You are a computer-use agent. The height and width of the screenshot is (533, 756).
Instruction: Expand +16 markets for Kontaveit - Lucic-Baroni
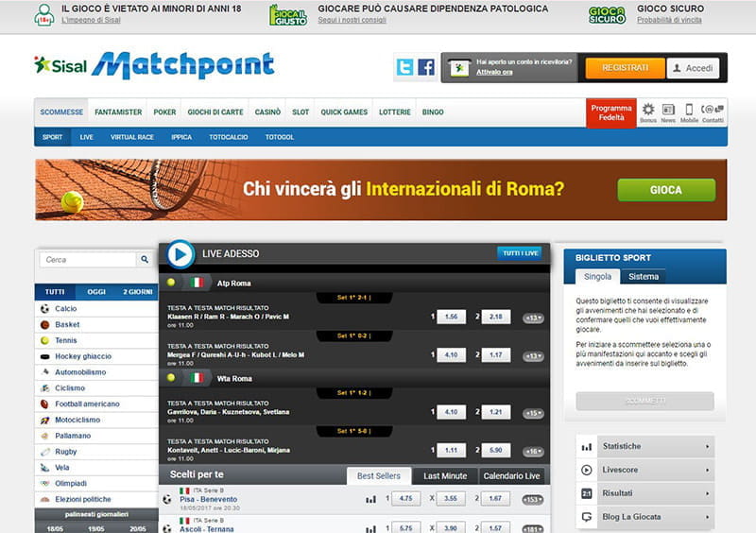click(533, 452)
